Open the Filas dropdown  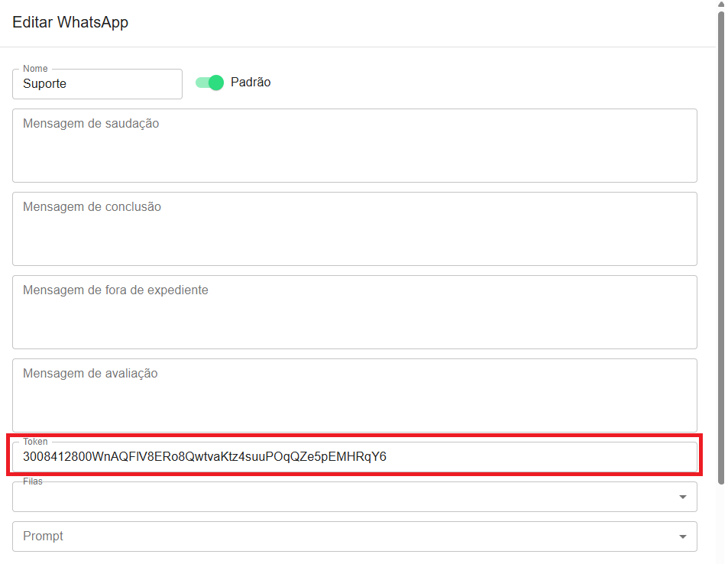[x=344, y=498]
